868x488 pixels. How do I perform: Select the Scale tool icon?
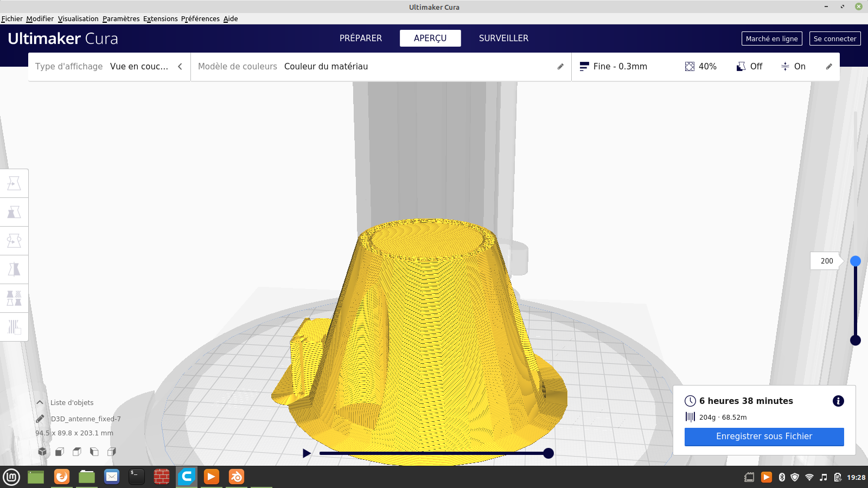tap(14, 212)
